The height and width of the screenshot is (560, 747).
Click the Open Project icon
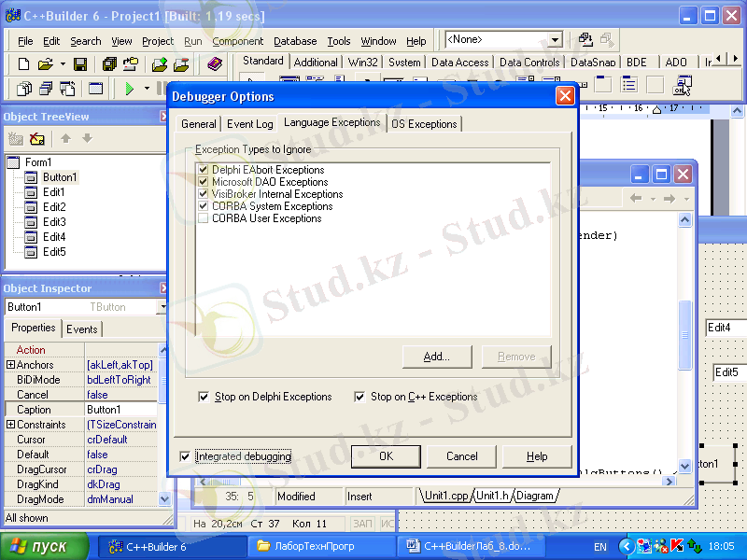131,64
